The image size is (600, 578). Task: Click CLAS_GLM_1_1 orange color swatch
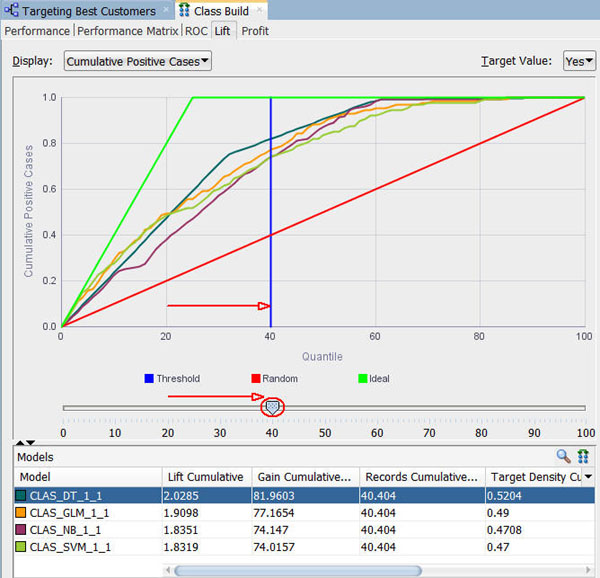coord(21,512)
